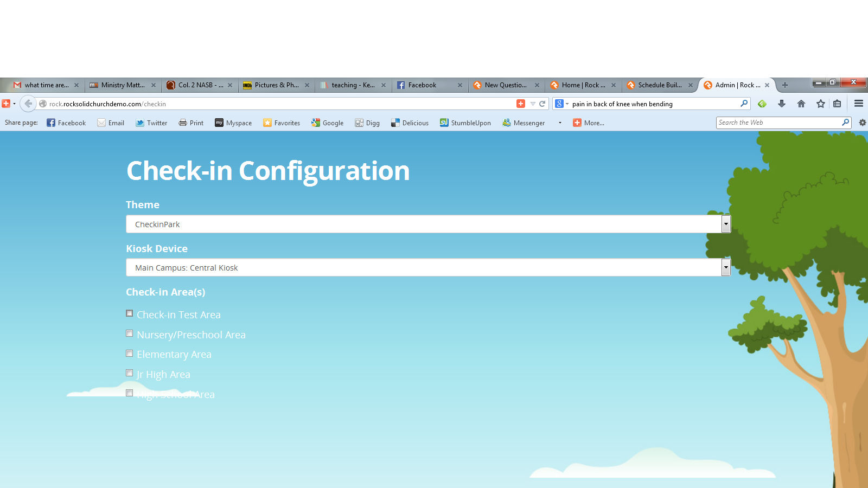
Task: Click the Search the Web field
Action: point(778,123)
